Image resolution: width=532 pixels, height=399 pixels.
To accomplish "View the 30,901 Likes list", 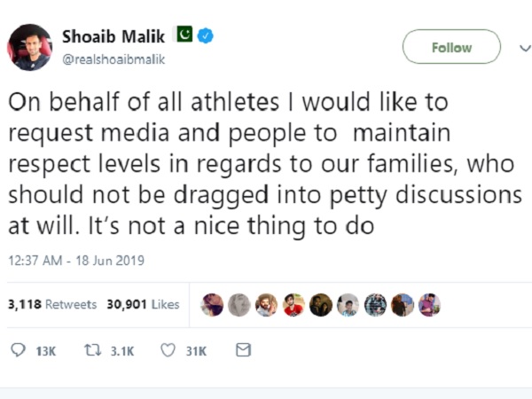I will (143, 304).
